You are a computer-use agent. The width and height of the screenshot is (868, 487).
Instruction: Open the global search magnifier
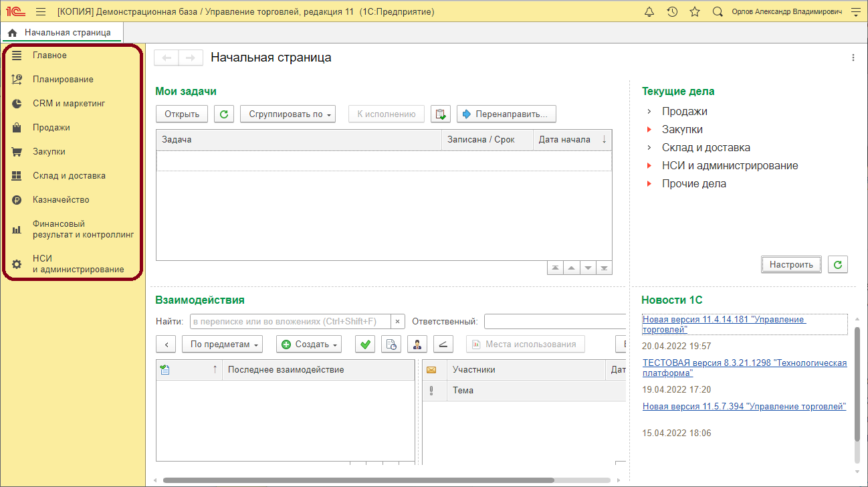point(717,11)
